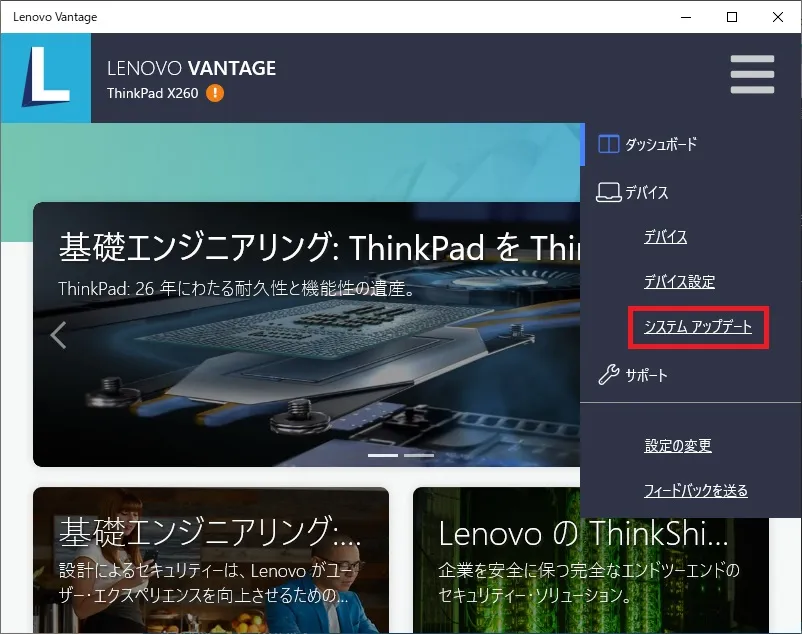Viewport: 802px width, 634px height.
Task: Open the 設計によるセキュリティー card
Action: coord(211,560)
